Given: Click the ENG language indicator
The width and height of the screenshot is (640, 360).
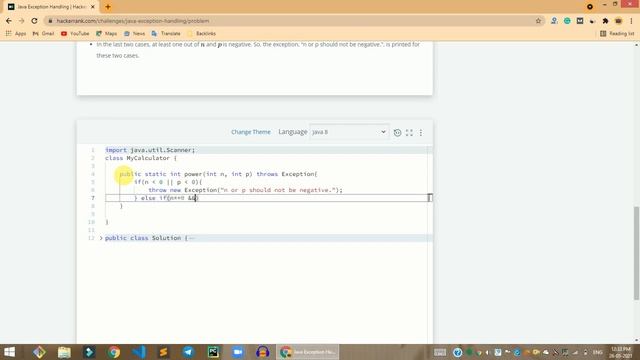Looking at the screenshot, I should pos(598,352).
